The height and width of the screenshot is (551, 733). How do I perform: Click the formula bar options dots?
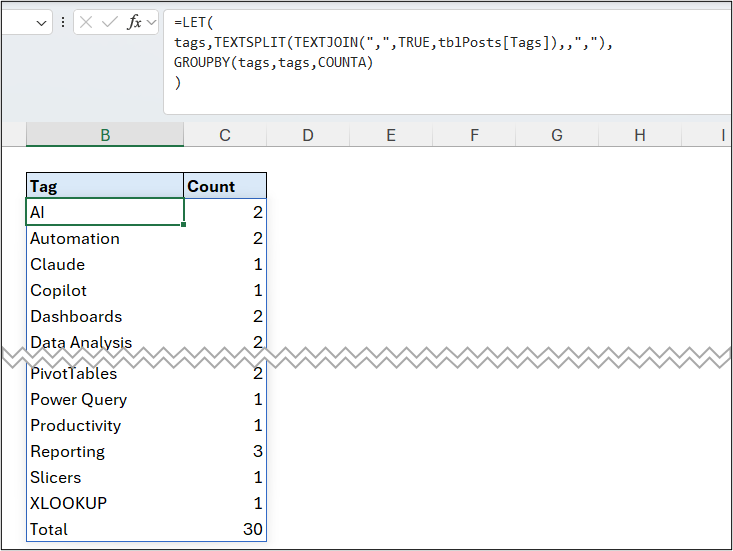coord(63,22)
